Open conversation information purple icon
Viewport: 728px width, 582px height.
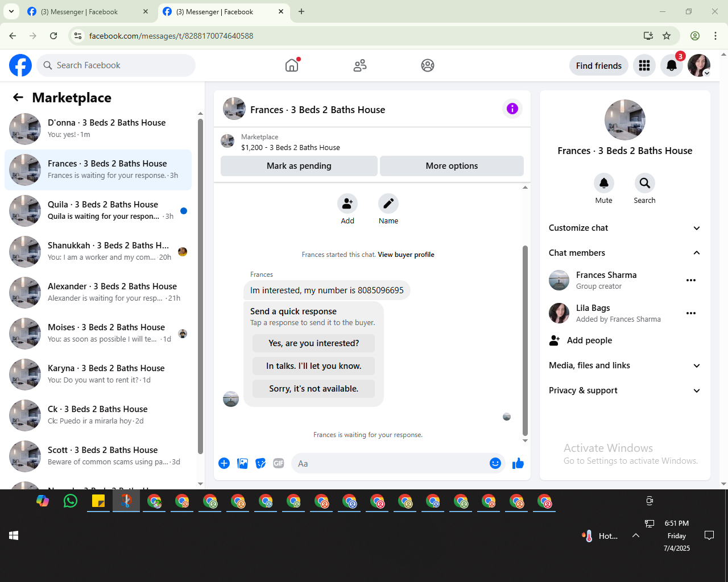tap(512, 109)
